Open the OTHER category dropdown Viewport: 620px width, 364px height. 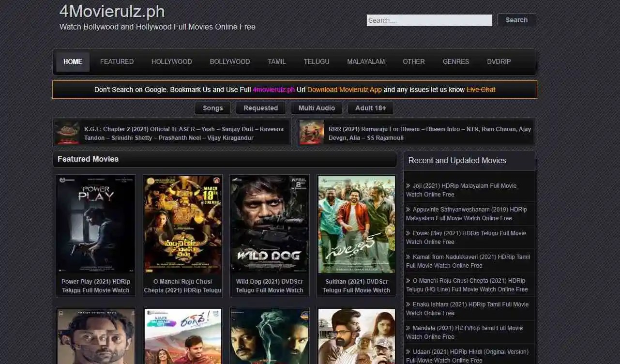pyautogui.click(x=414, y=61)
